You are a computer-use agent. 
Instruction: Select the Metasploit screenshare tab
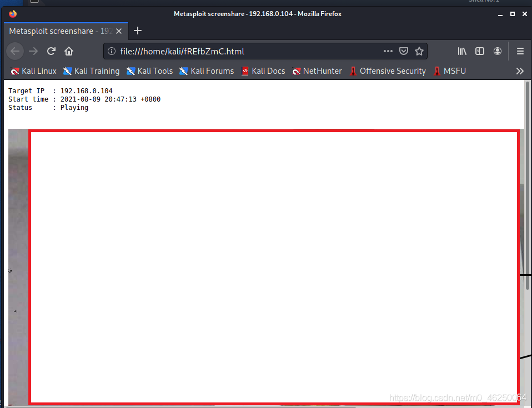point(66,31)
